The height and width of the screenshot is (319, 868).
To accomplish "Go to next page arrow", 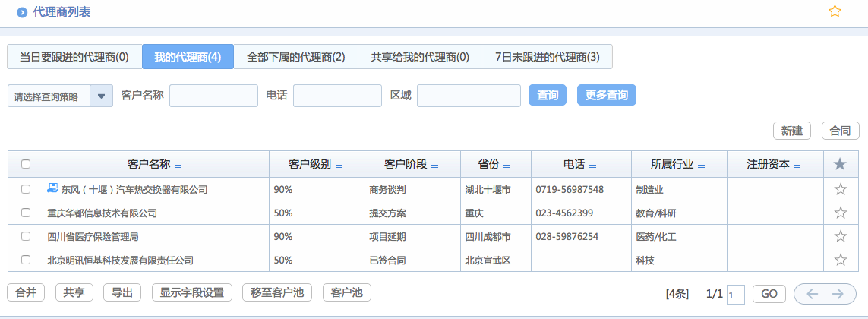I will point(837,294).
